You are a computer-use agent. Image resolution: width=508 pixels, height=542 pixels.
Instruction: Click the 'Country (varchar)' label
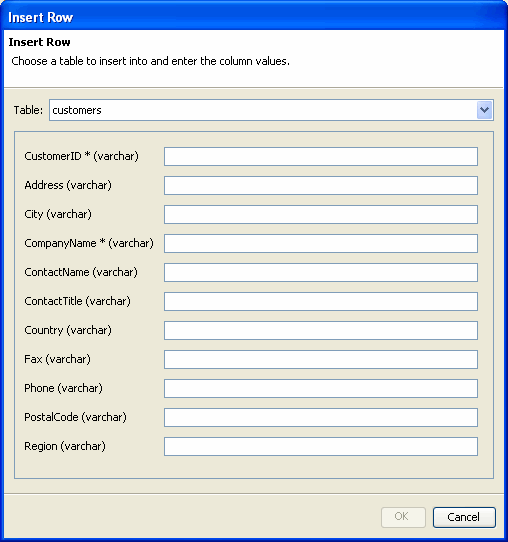(x=68, y=330)
